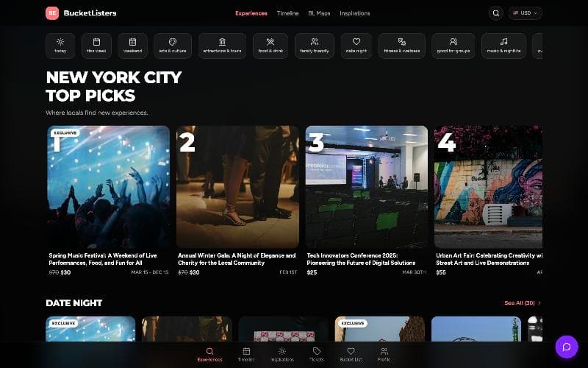Open Timeline in the bottom navigation bar
This screenshot has height=368, width=588.
(246, 355)
